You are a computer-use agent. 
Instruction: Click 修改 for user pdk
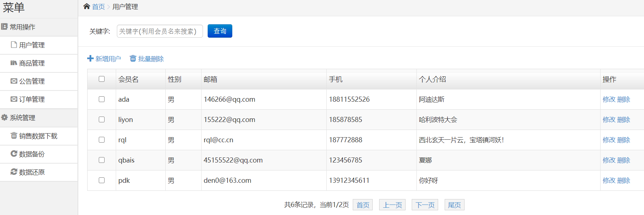pyautogui.click(x=609, y=180)
